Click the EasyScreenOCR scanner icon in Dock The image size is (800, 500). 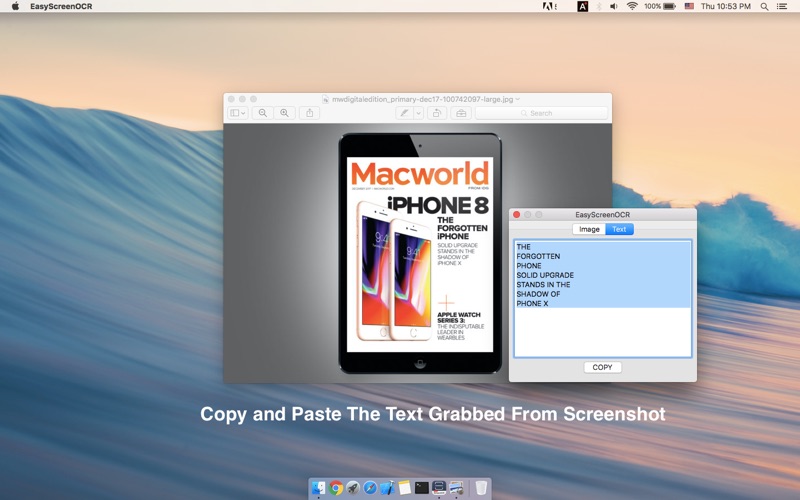click(x=439, y=488)
